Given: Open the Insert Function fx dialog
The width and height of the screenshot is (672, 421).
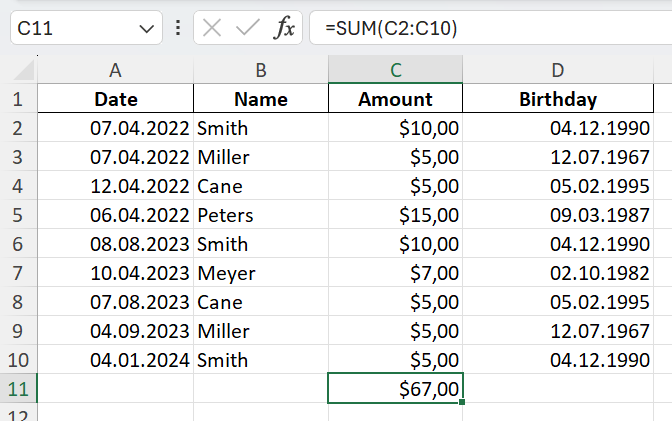Looking at the screenshot, I should point(284,28).
